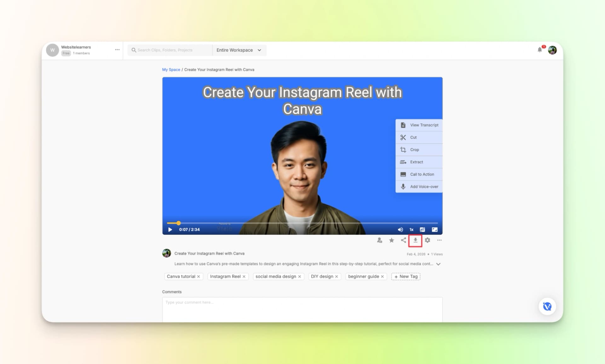605x364 pixels.
Task: Click the share icon under the video
Action: click(403, 240)
